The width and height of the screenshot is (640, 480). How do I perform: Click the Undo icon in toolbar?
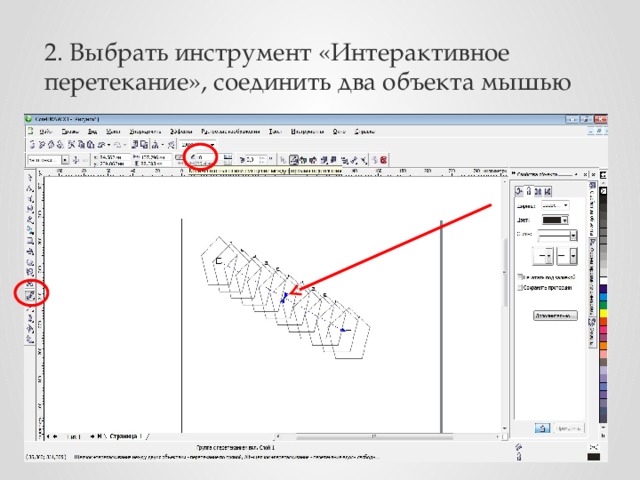point(102,144)
